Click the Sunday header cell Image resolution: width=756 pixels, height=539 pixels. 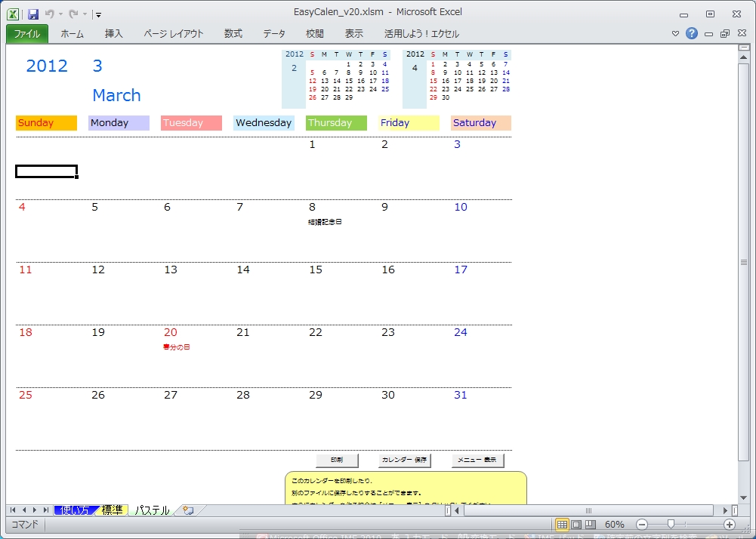(46, 123)
